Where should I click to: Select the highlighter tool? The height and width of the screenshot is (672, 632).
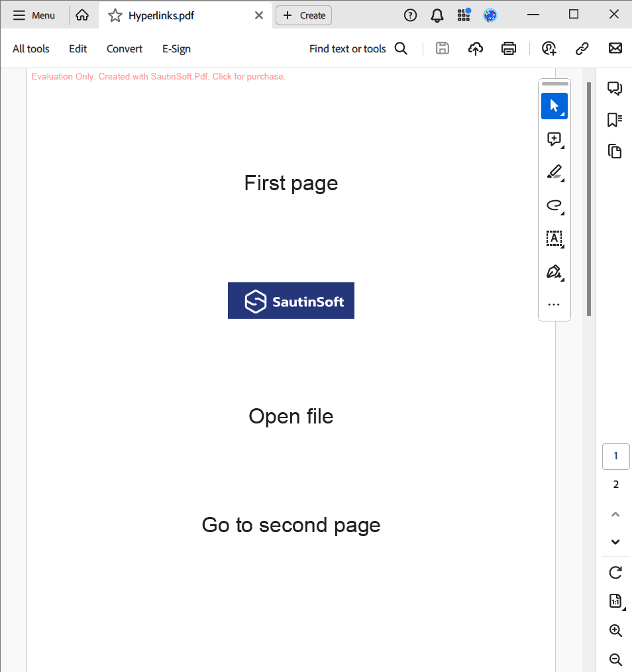tap(554, 172)
